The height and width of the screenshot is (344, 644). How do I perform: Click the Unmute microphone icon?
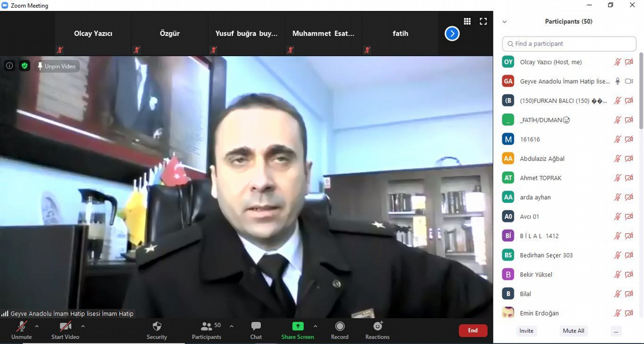tap(21, 327)
